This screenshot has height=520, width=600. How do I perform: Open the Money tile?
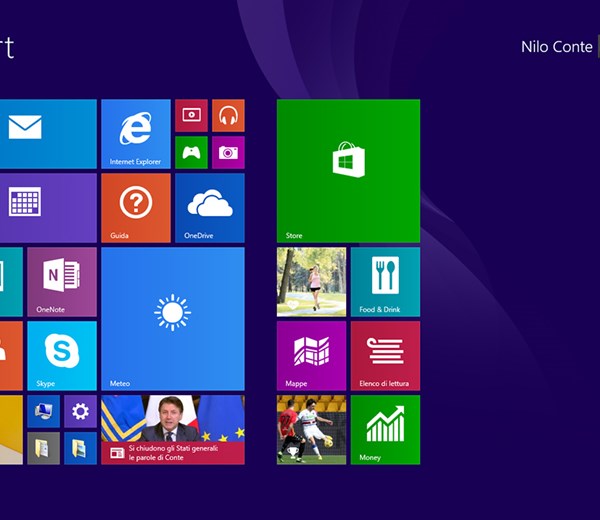pos(385,430)
